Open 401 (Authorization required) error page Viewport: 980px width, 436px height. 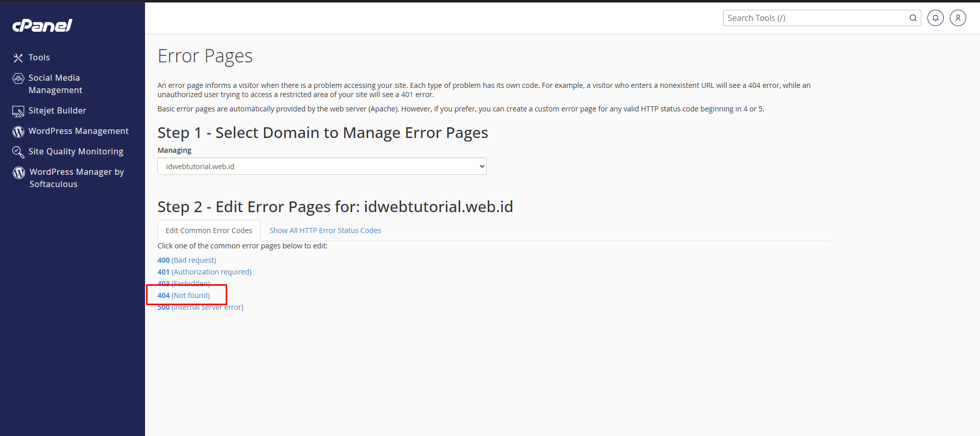(x=204, y=272)
